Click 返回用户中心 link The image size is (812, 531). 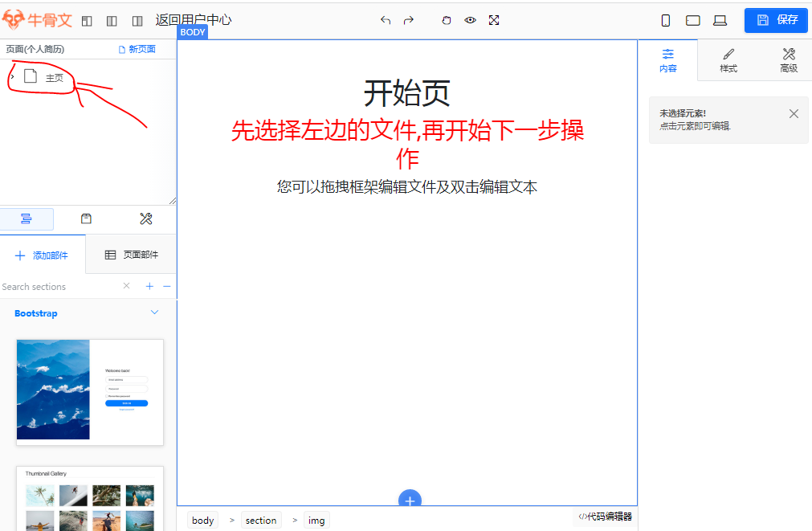click(193, 20)
